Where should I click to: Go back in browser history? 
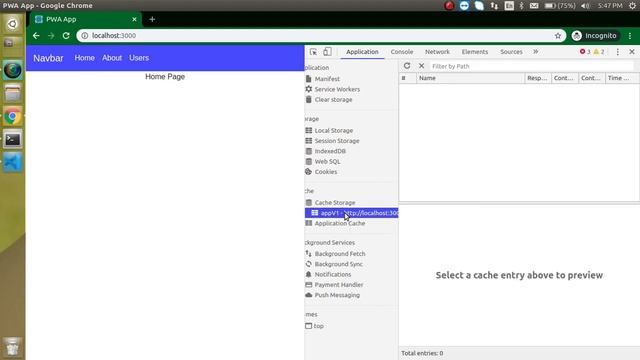click(36, 36)
